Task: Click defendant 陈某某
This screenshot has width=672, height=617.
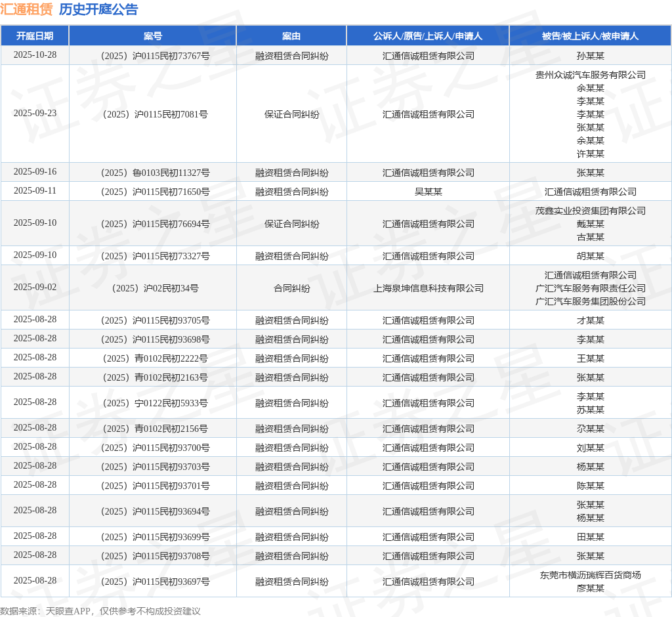Action: [x=590, y=486]
